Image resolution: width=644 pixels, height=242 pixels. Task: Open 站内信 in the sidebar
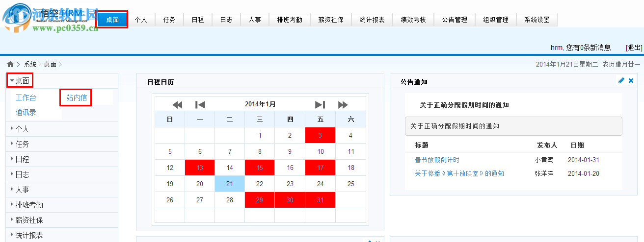(x=77, y=97)
